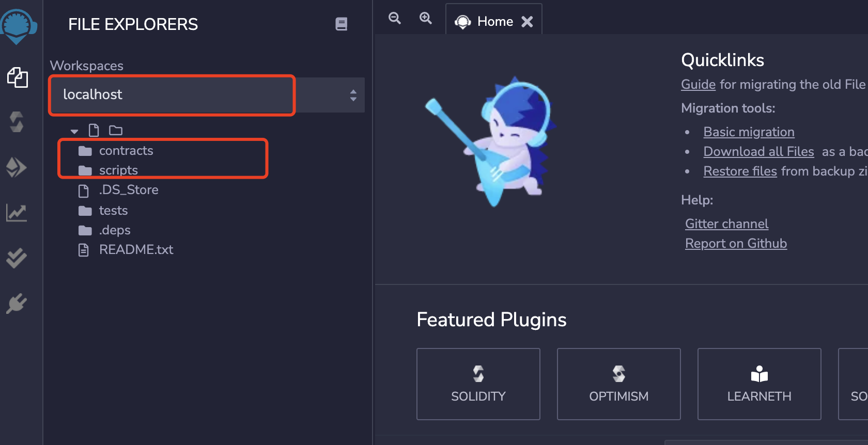Click the LEARNETH featured plugin button
Screen dimensions: 868x445
759,384
